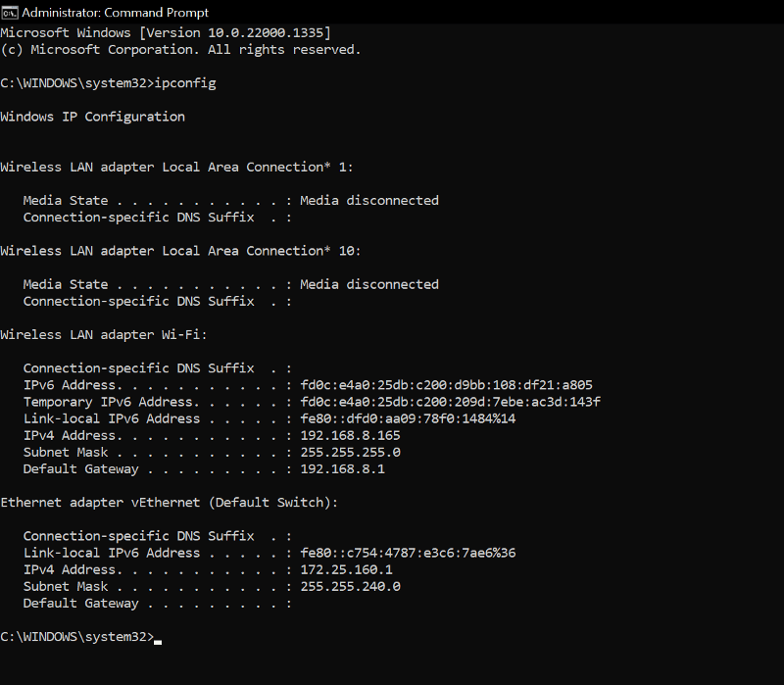Click the Windows IP Configuration heading
The image size is (784, 685).
(92, 117)
